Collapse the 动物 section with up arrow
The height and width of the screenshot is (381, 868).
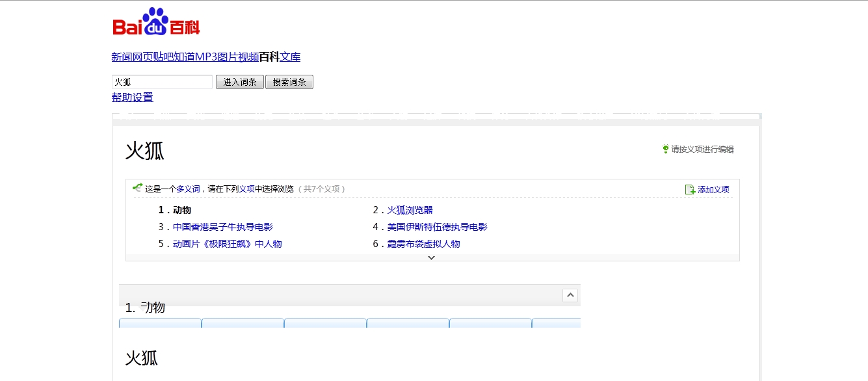pos(570,295)
